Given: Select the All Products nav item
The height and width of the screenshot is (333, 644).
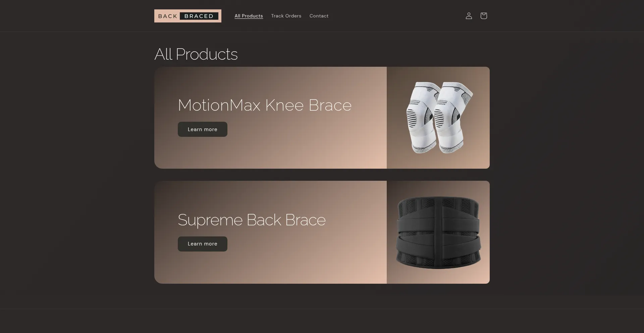Looking at the screenshot, I should coord(249,16).
